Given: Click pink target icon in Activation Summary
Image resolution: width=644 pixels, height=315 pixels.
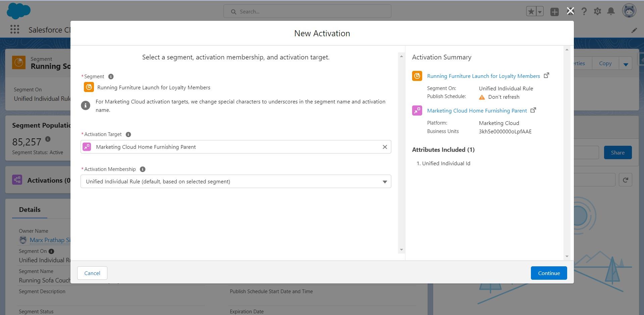Looking at the screenshot, I should point(417,110).
